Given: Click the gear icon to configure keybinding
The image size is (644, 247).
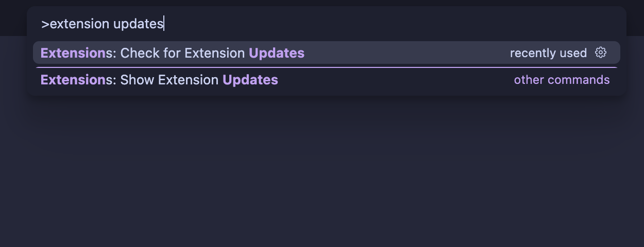Looking at the screenshot, I should (600, 52).
